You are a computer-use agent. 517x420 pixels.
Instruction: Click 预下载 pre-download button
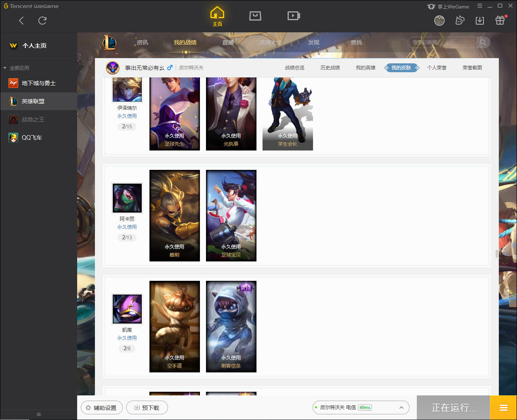click(147, 408)
